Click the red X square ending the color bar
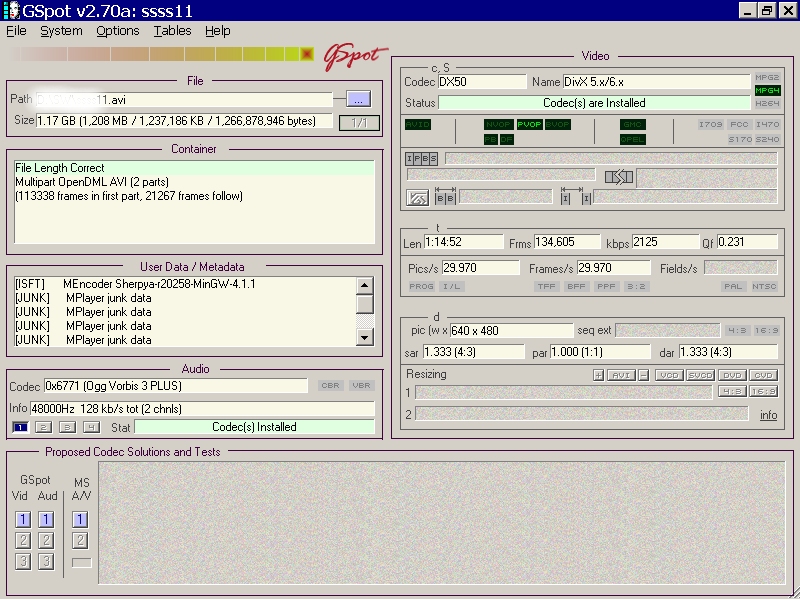This screenshot has height=600, width=800. tap(307, 54)
